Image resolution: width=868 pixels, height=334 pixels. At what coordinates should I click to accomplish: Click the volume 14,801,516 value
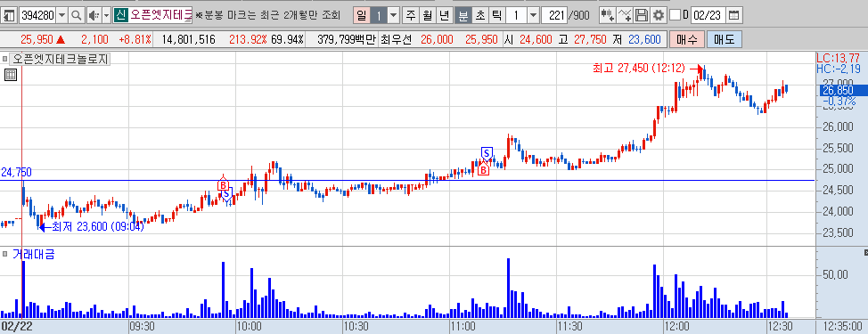190,40
